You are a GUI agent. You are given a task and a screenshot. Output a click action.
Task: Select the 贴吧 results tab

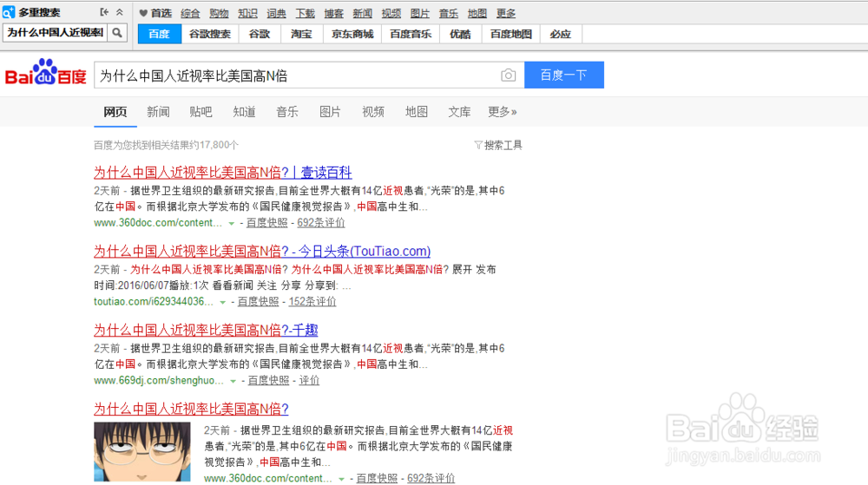pos(201,112)
